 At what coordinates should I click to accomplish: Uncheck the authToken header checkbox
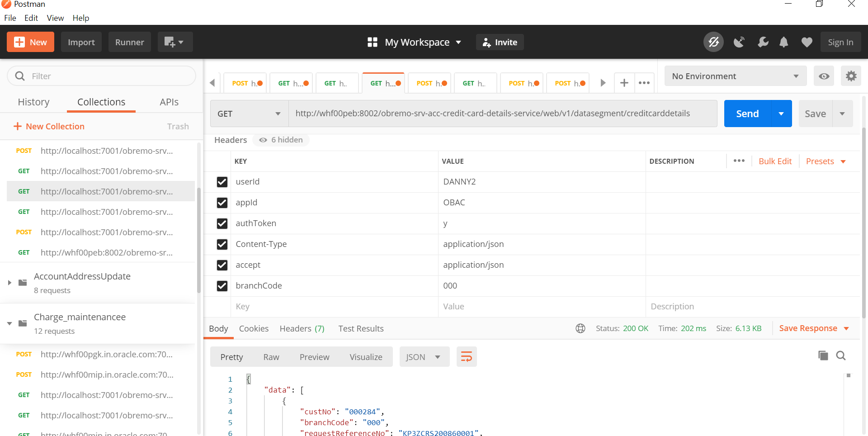point(222,223)
